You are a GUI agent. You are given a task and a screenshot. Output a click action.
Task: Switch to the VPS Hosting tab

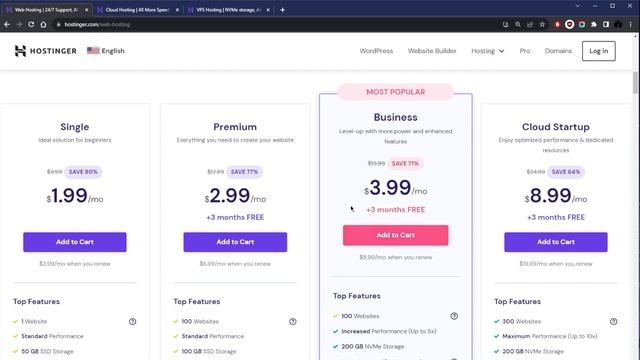pyautogui.click(x=229, y=10)
